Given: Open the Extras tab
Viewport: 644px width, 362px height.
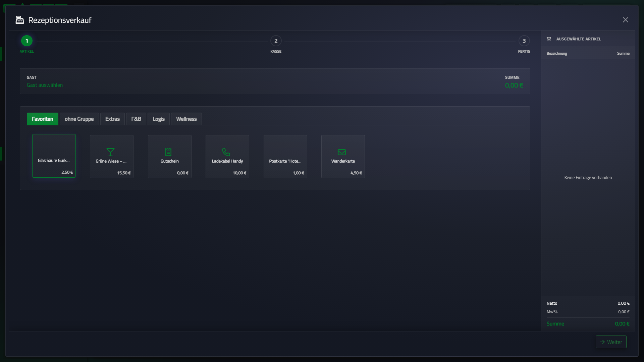Looking at the screenshot, I should coord(112,119).
